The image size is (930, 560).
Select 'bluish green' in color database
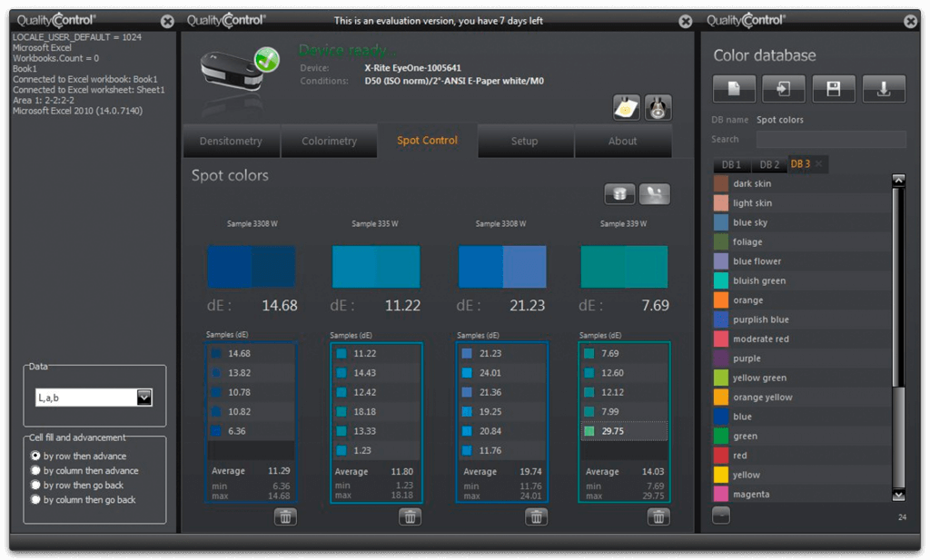[x=759, y=280]
